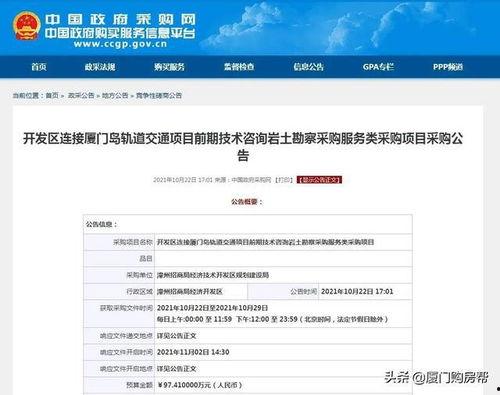This screenshot has height=395, width=500.
Task: Select the 响应文件递交地点 value 详见公告正文
Action: tap(176, 336)
